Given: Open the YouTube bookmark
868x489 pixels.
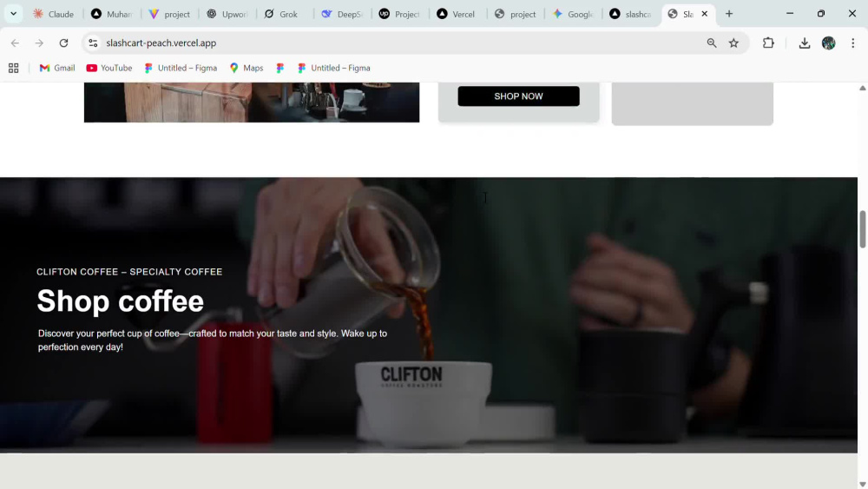Looking at the screenshot, I should click(109, 68).
